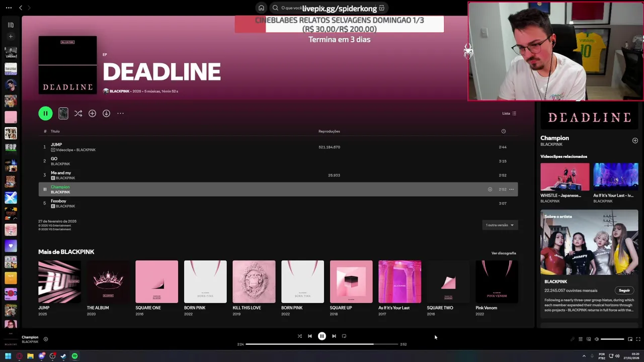The width and height of the screenshot is (644, 362).
Task: Go back to the previous page
Action: pos(21,8)
